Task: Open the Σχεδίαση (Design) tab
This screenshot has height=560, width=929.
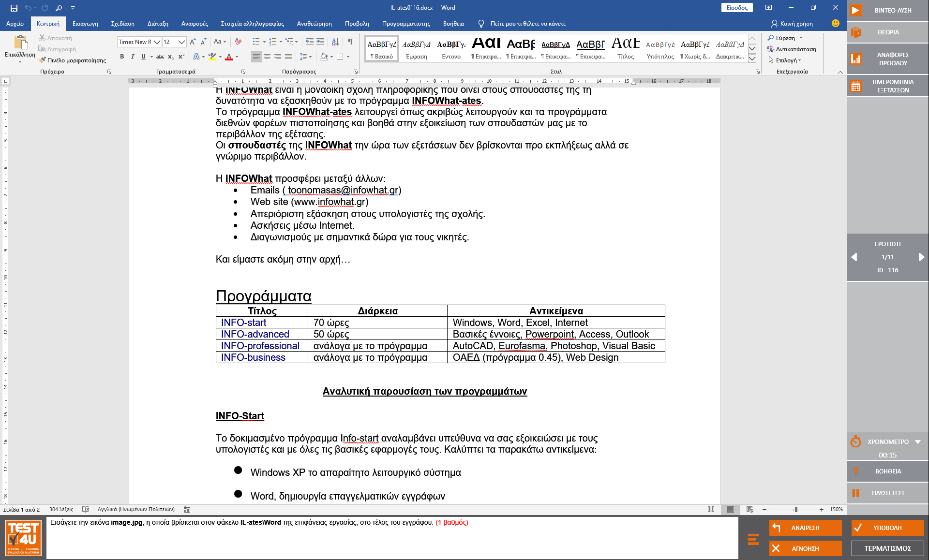Action: point(122,23)
